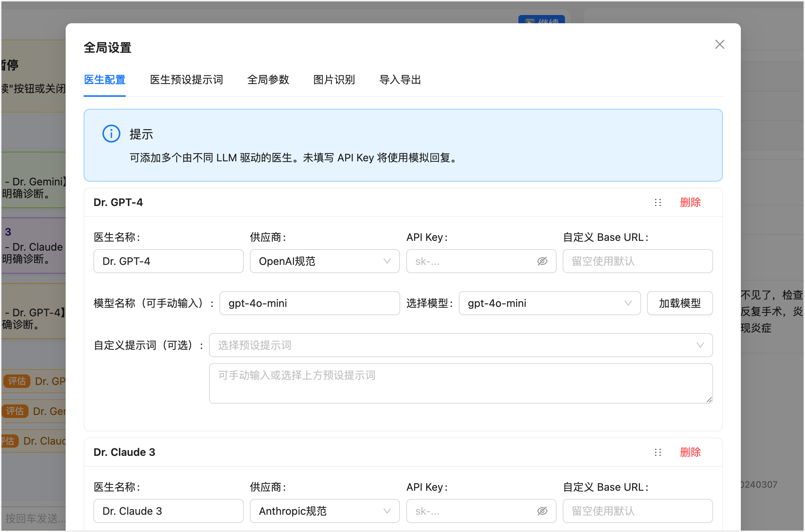Click the 加载模型 button
This screenshot has height=532, width=805.
tap(680, 303)
